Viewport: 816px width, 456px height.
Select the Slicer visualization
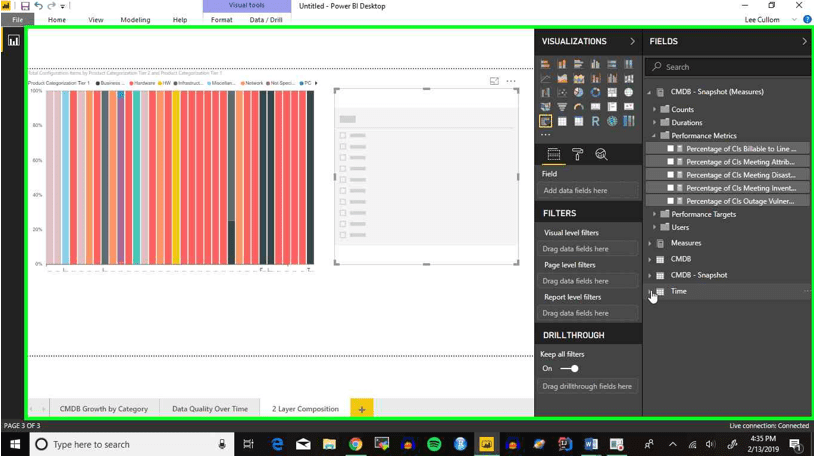pos(545,121)
